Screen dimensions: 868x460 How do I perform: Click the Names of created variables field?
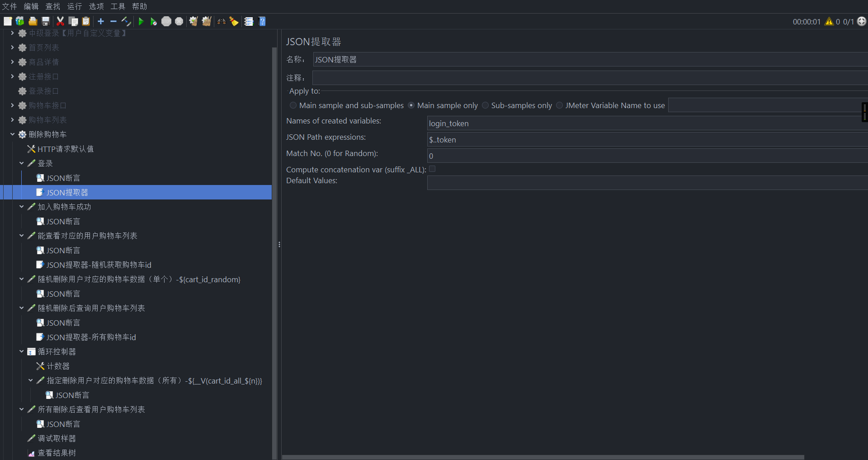coord(646,123)
